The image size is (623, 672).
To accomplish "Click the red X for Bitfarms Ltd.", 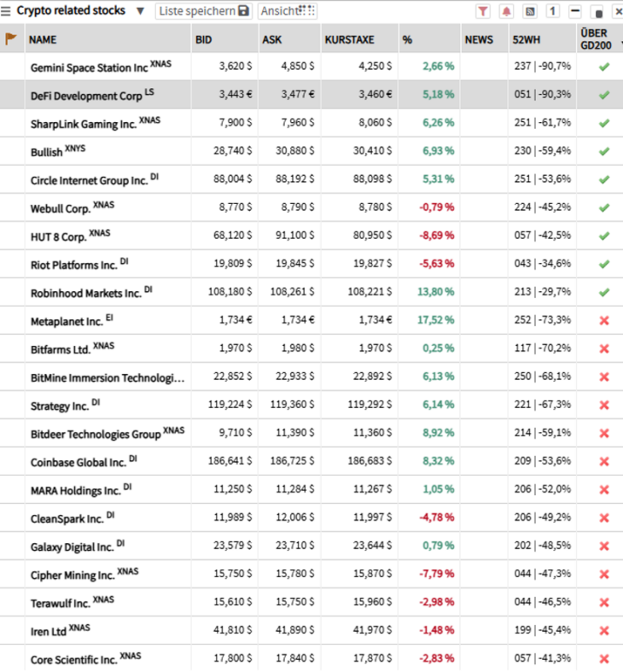I will (604, 349).
